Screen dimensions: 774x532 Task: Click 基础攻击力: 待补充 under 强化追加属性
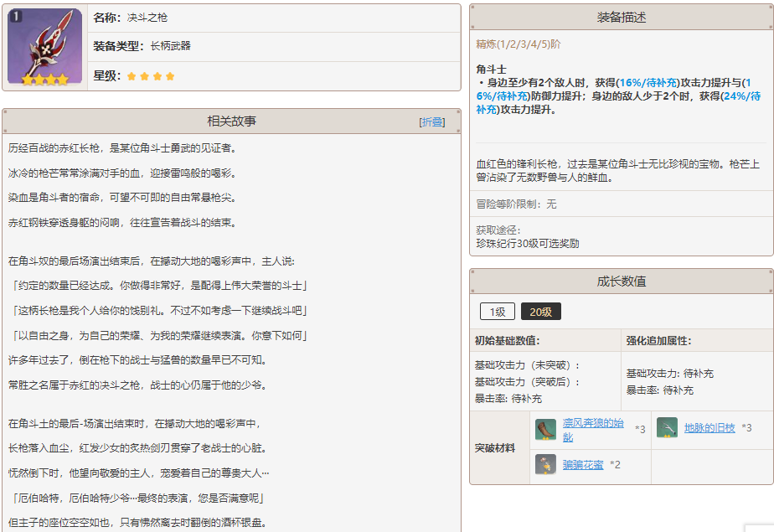(x=670, y=374)
